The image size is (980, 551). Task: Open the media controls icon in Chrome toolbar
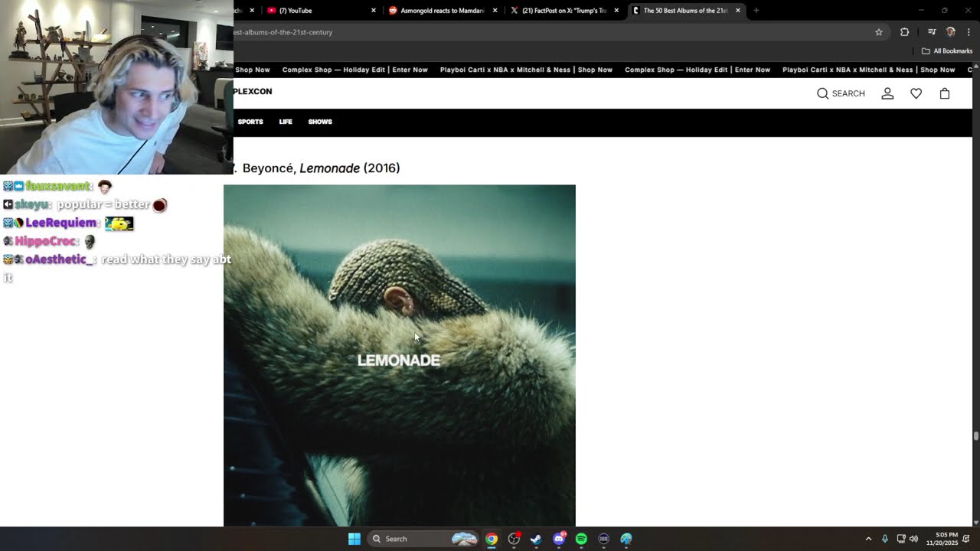point(932,32)
